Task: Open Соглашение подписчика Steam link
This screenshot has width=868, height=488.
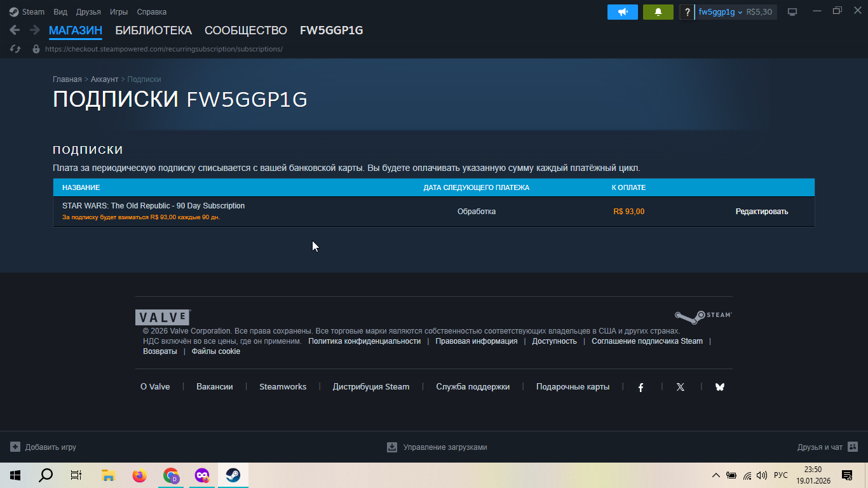Action: click(648, 341)
